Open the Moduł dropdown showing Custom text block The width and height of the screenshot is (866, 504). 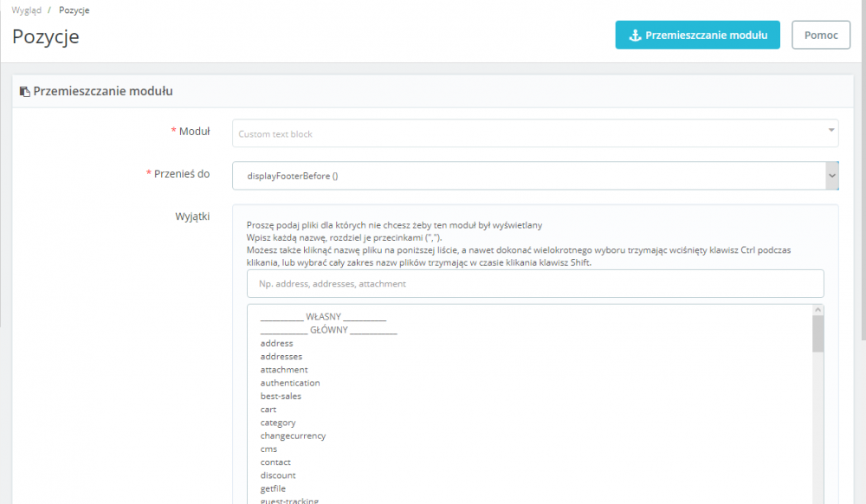[535, 133]
